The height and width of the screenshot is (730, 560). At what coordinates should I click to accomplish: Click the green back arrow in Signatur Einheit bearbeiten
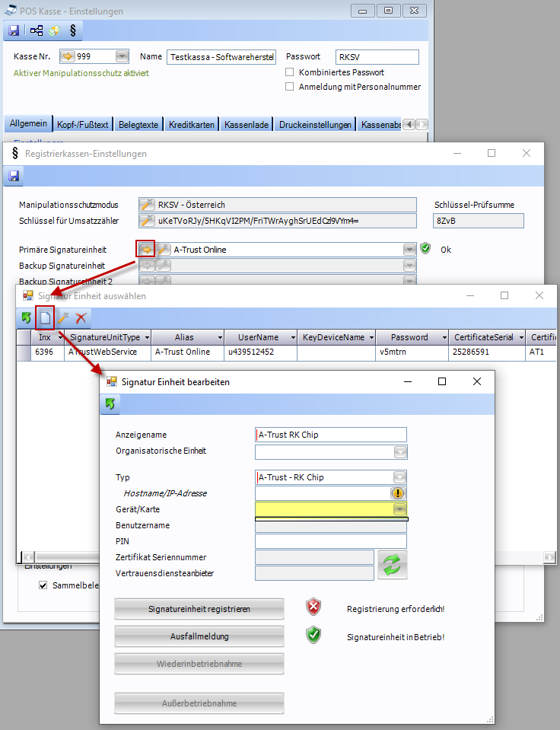111,404
